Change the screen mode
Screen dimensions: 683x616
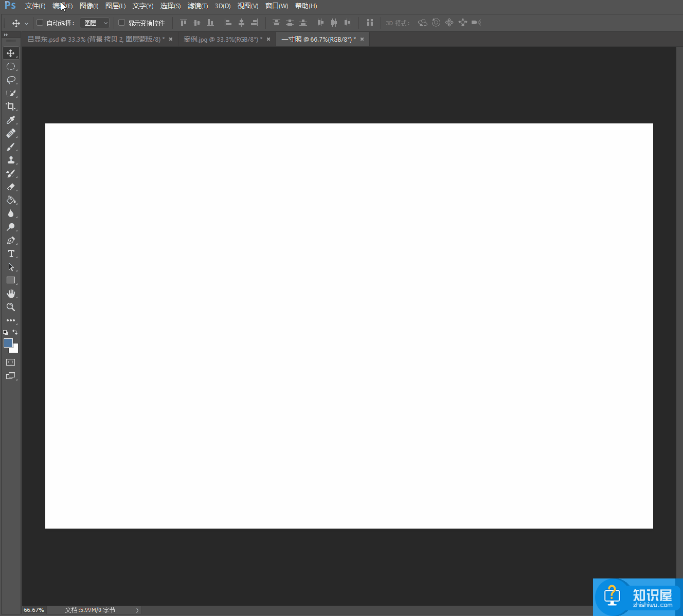pos(11,376)
